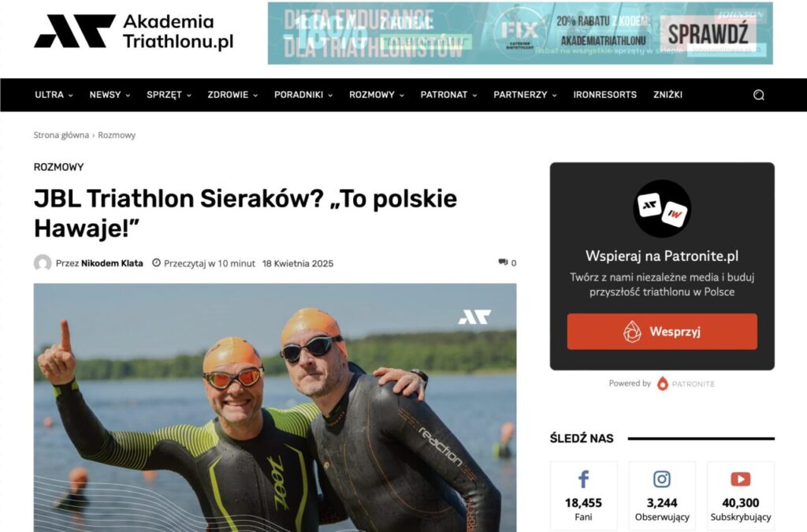Click the Akademia Triathlonu logo
This screenshot has width=807, height=532.
pyautogui.click(x=134, y=32)
